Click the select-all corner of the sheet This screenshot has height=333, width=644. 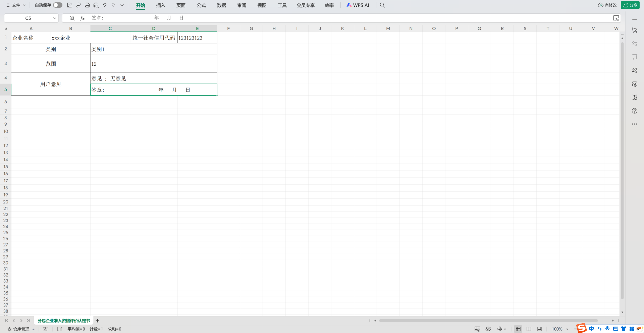6,29
